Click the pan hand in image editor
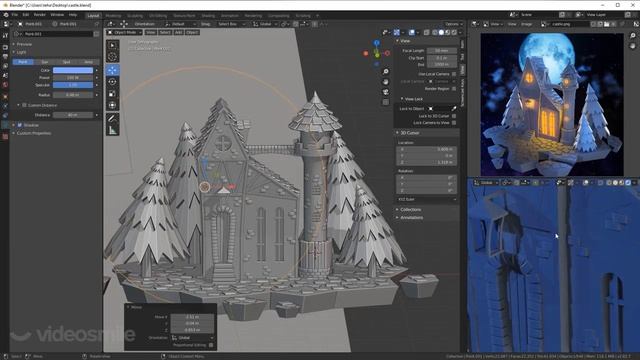This screenshot has height=360, width=640. pos(633,46)
